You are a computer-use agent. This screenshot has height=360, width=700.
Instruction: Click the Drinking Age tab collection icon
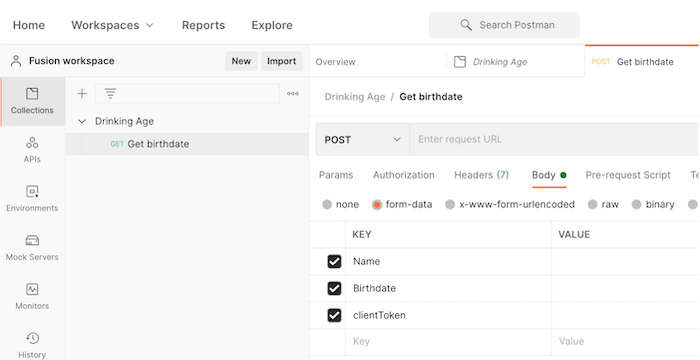point(460,62)
